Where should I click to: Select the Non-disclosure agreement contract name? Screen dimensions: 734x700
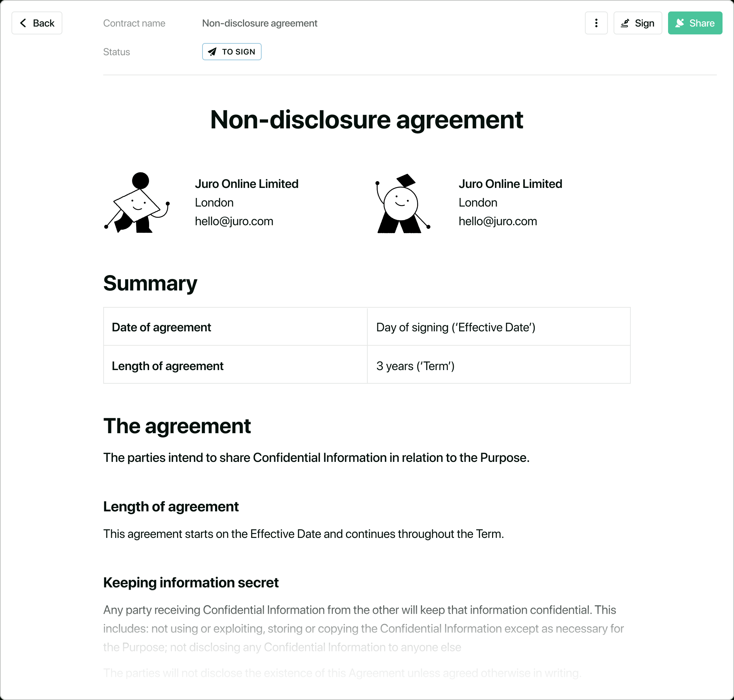(259, 23)
